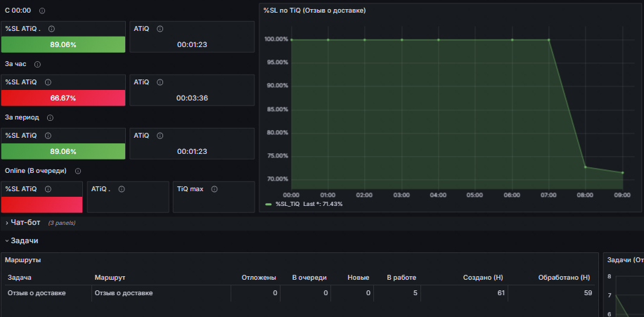Click 'Отзыв о доставке' cell in Задача column
Viewport: 644px width, 317px height.
[x=37, y=293]
